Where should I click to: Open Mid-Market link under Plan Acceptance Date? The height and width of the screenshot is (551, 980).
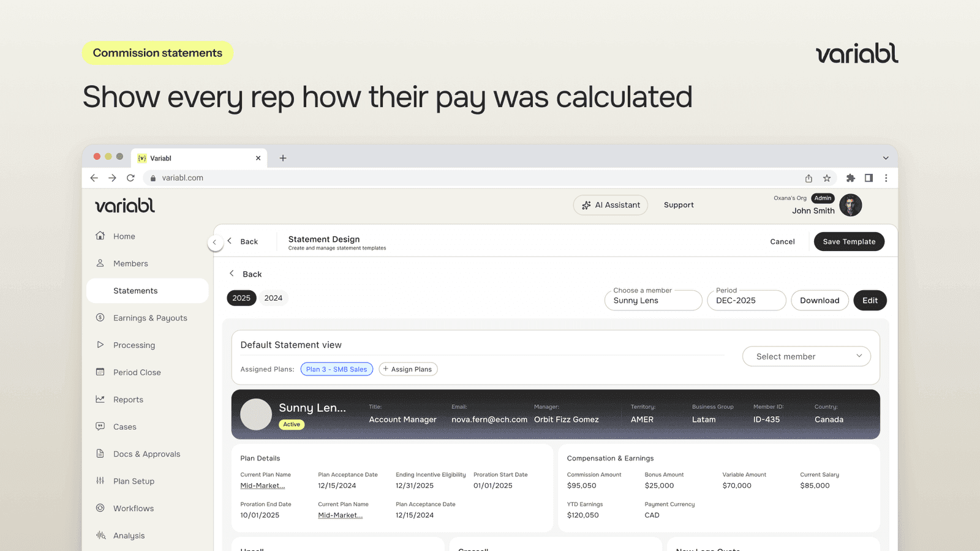pyautogui.click(x=340, y=515)
